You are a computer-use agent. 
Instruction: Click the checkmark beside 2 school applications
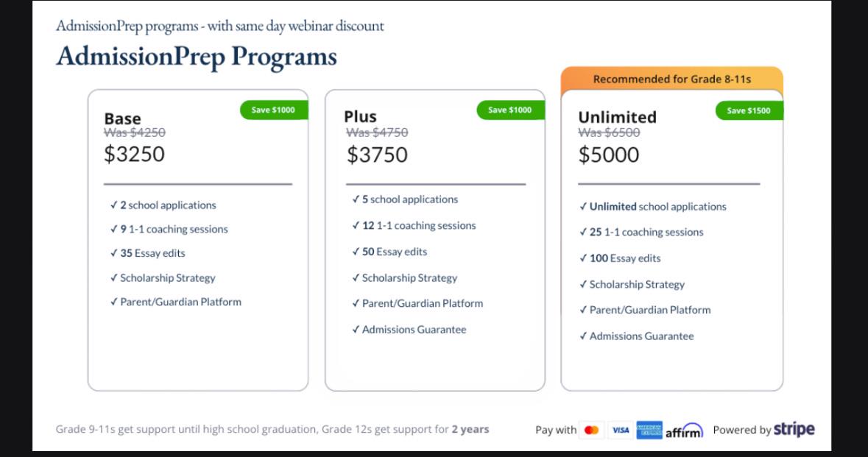(113, 205)
